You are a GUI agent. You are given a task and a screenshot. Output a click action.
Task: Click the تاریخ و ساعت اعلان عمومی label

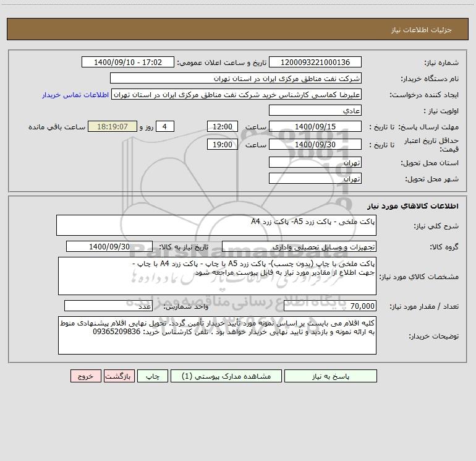[x=222, y=62]
